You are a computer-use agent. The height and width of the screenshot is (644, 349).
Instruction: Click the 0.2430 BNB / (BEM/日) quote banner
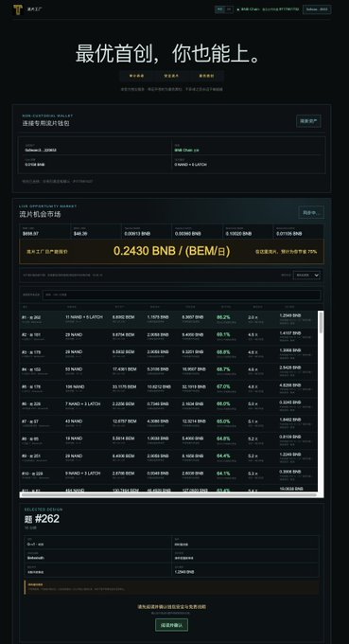(171, 251)
